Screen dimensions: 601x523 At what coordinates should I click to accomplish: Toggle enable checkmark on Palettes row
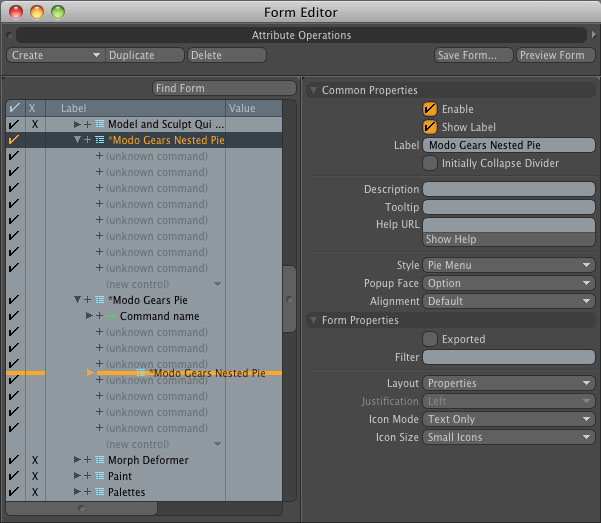14,492
